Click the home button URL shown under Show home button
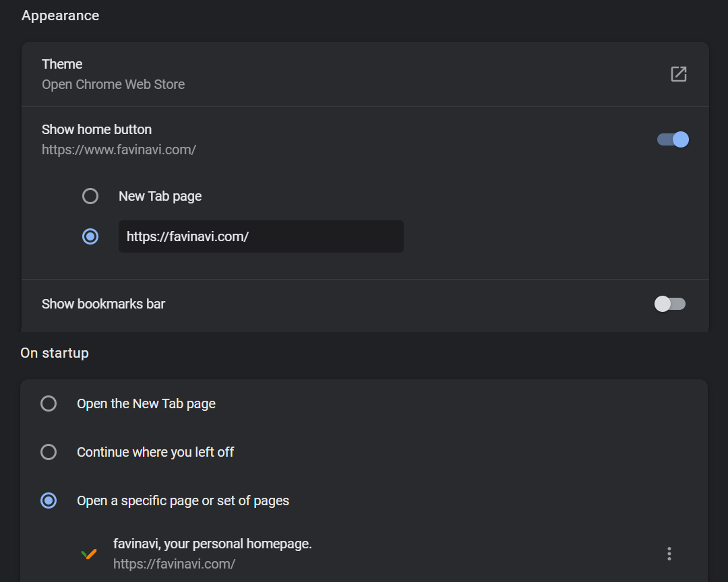The image size is (728, 582). (x=119, y=150)
